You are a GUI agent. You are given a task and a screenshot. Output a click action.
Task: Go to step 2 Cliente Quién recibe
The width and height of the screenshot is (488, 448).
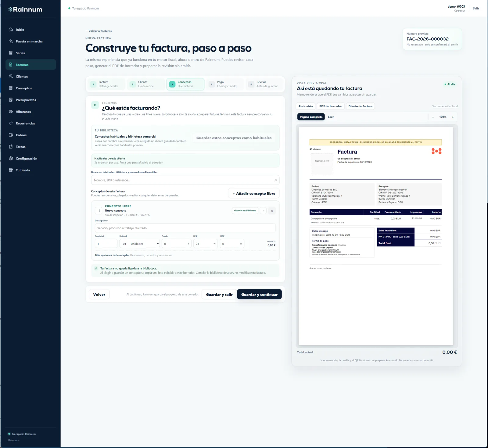(146, 84)
